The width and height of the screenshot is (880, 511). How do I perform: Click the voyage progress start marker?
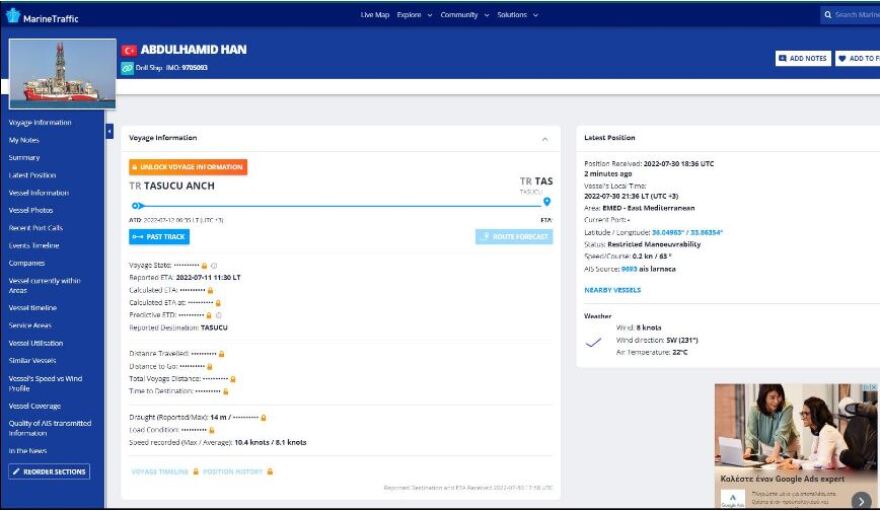point(136,205)
